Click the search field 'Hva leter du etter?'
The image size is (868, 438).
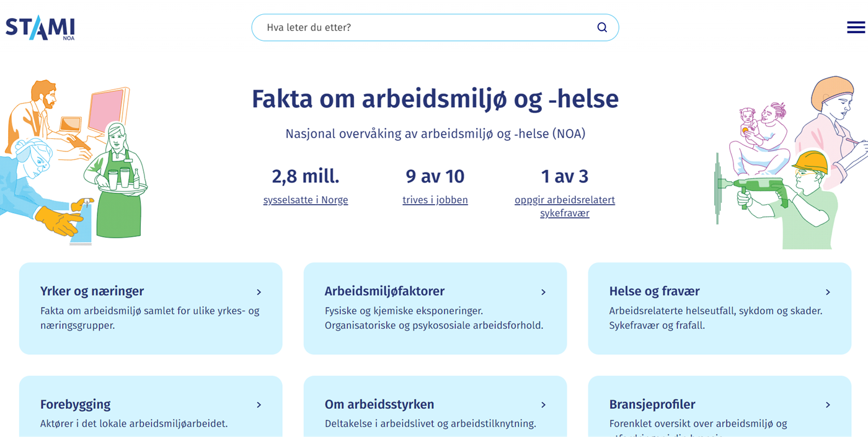tap(422, 27)
